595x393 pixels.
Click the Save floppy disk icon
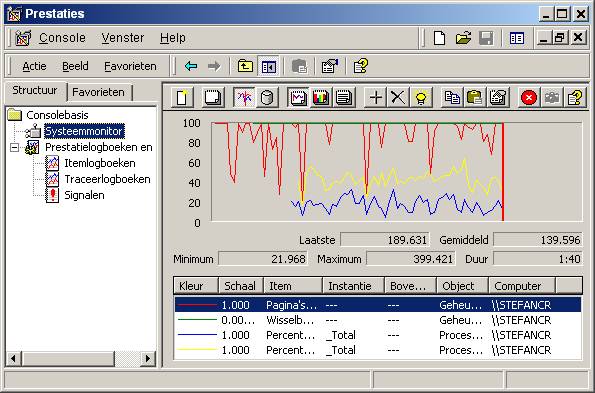(486, 38)
